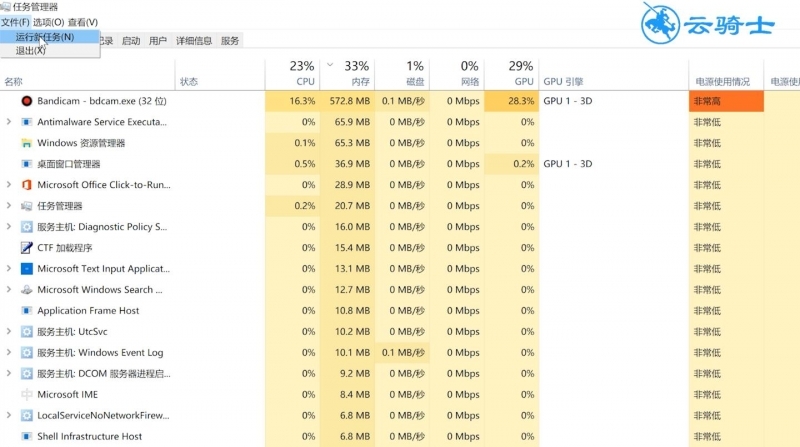Select Windows 资源管理器 process name
Viewport: 800px width, 447px height.
(81, 143)
